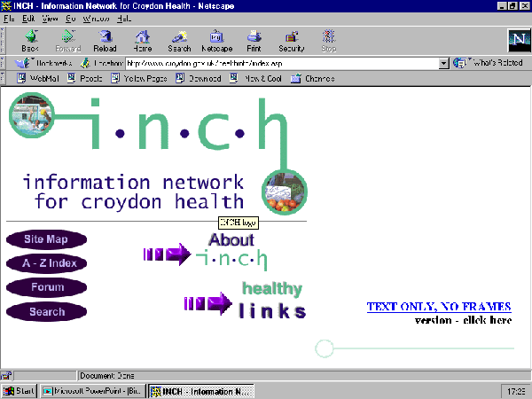
Task: Follow the TEXT ONLY, NO FRAMES link
Action: (x=439, y=307)
